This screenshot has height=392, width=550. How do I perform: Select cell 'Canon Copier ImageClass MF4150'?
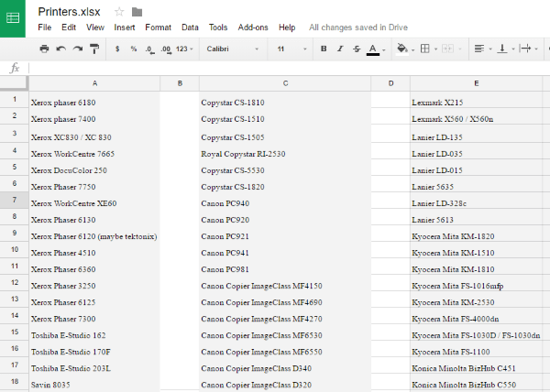pyautogui.click(x=285, y=283)
